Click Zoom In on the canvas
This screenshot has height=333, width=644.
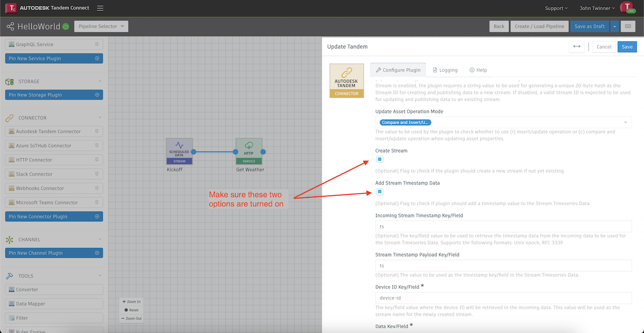pyautogui.click(x=131, y=302)
